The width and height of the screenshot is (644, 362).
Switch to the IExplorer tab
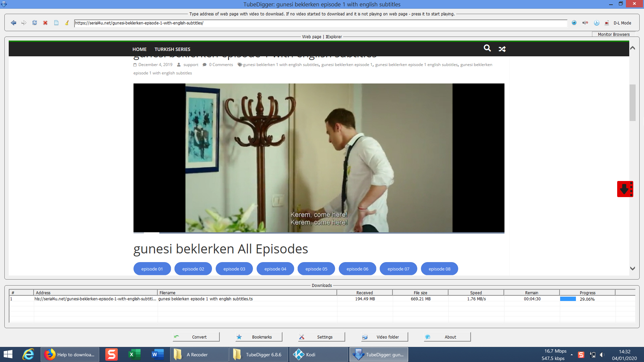pyautogui.click(x=334, y=37)
